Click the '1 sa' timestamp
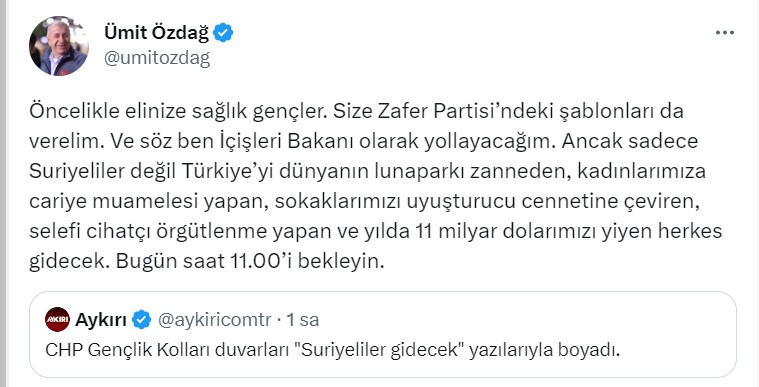 pyautogui.click(x=303, y=320)
